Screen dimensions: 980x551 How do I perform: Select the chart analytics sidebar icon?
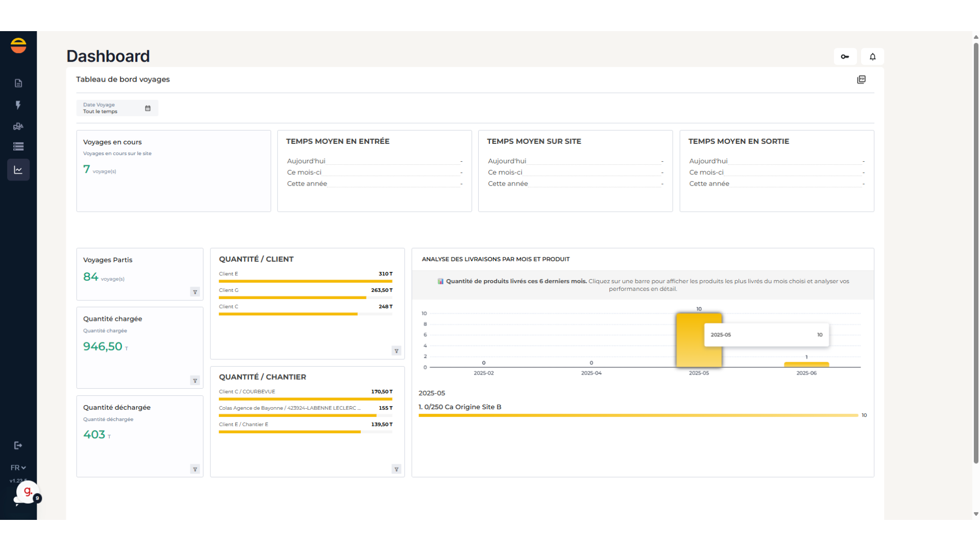[18, 170]
